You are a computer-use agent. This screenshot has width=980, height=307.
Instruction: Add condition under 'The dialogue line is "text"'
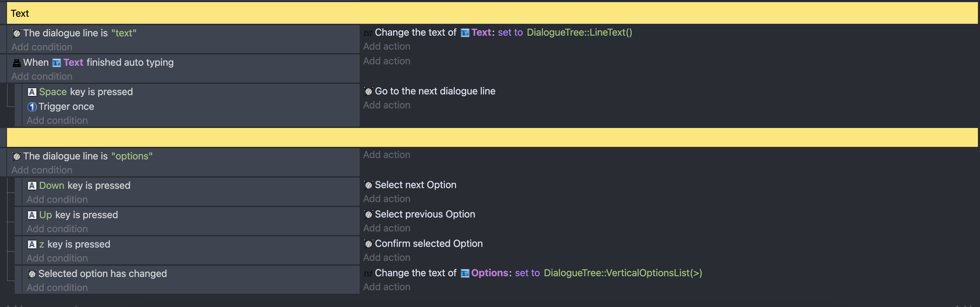tap(42, 47)
